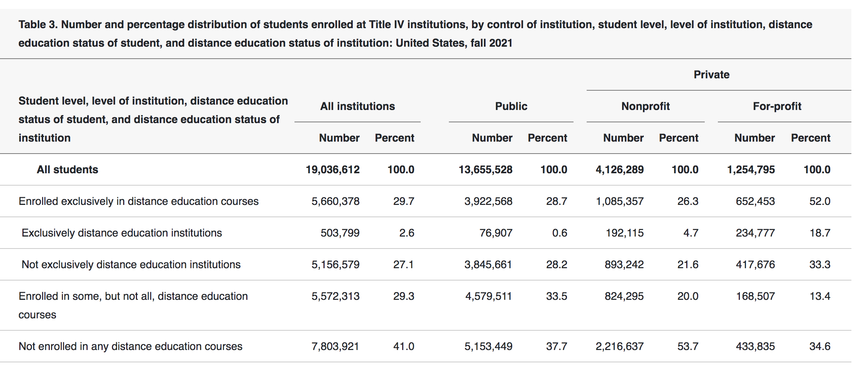Select "Not enrolled in any distance education courses" label
The image size is (868, 372).
pos(130,346)
